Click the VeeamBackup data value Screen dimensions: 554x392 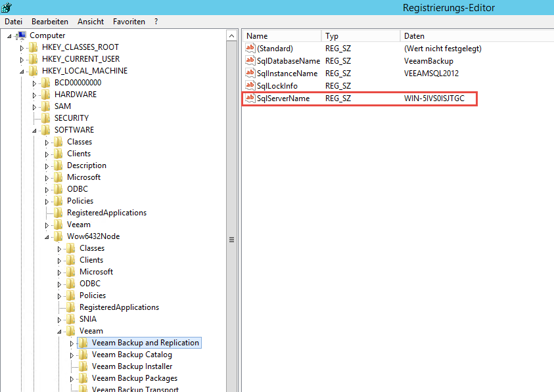[428, 61]
